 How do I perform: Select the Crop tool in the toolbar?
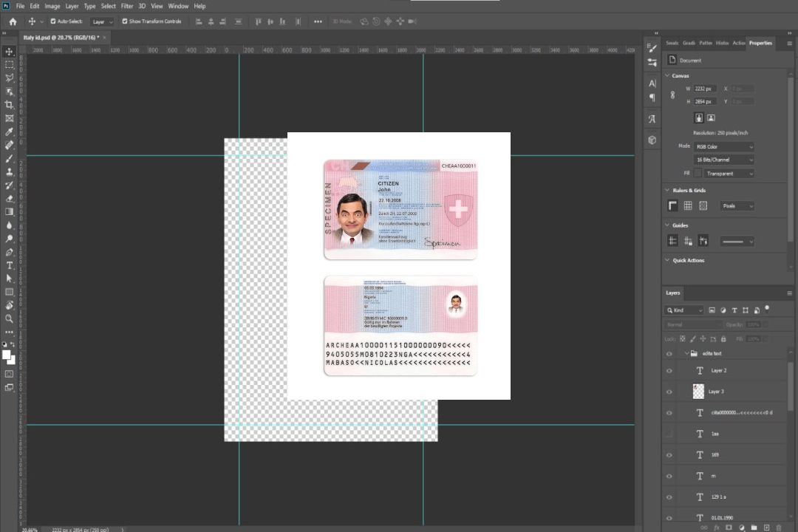tap(10, 105)
